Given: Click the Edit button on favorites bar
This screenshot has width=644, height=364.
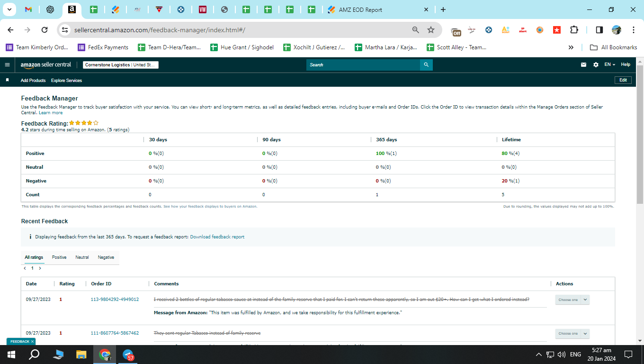Looking at the screenshot, I should point(623,80).
